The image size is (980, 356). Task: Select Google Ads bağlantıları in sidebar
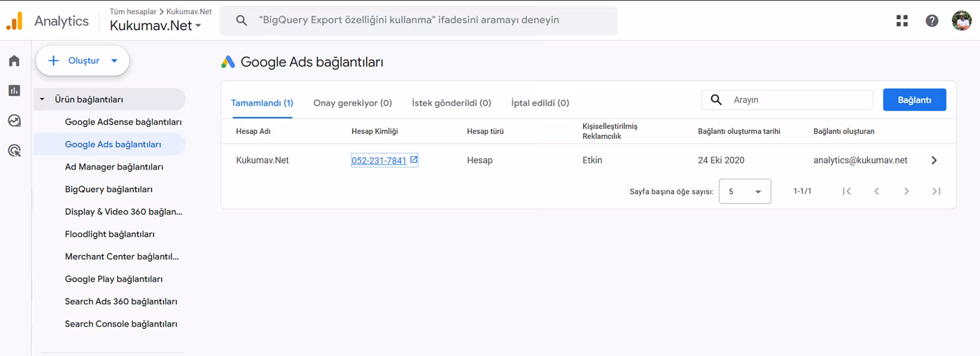113,144
